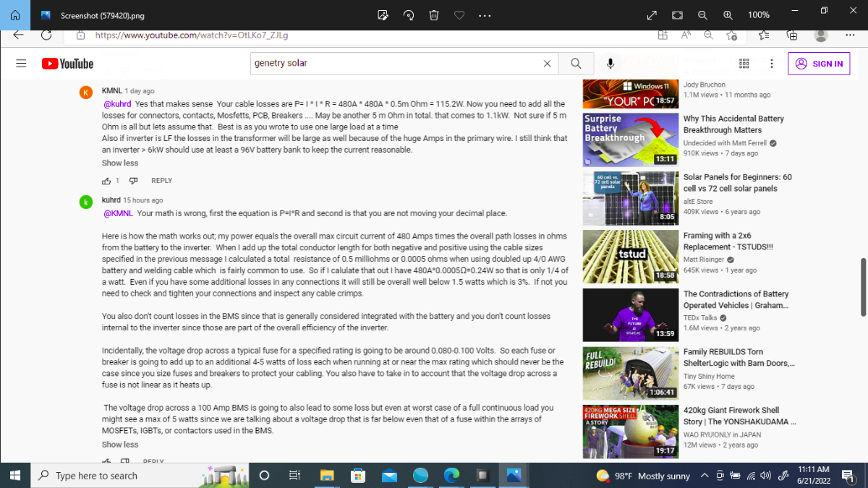
Task: Click the magnifier search button
Action: click(x=576, y=64)
